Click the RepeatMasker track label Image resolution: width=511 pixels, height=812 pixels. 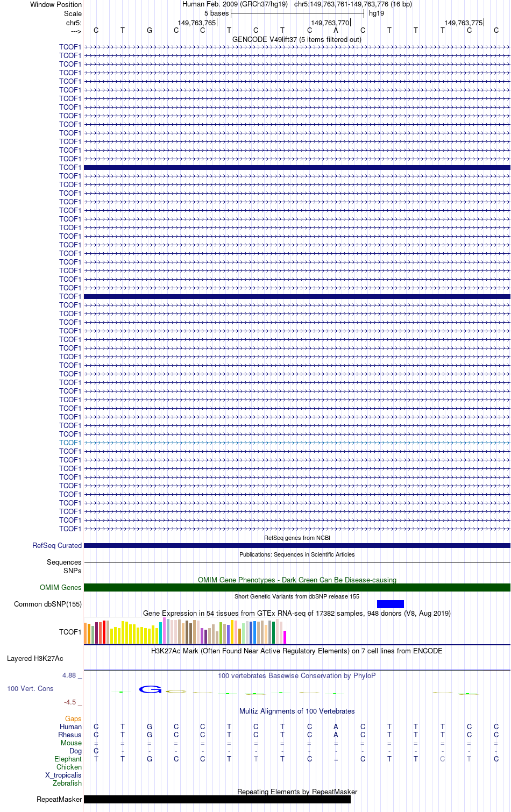[x=59, y=799]
